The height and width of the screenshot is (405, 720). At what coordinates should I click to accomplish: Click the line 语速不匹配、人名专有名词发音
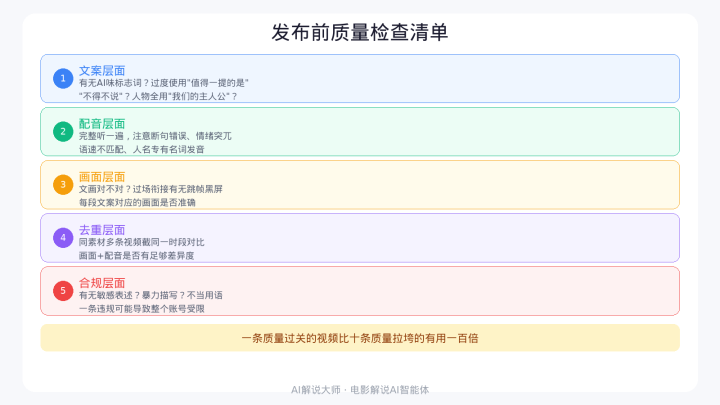pos(141,149)
